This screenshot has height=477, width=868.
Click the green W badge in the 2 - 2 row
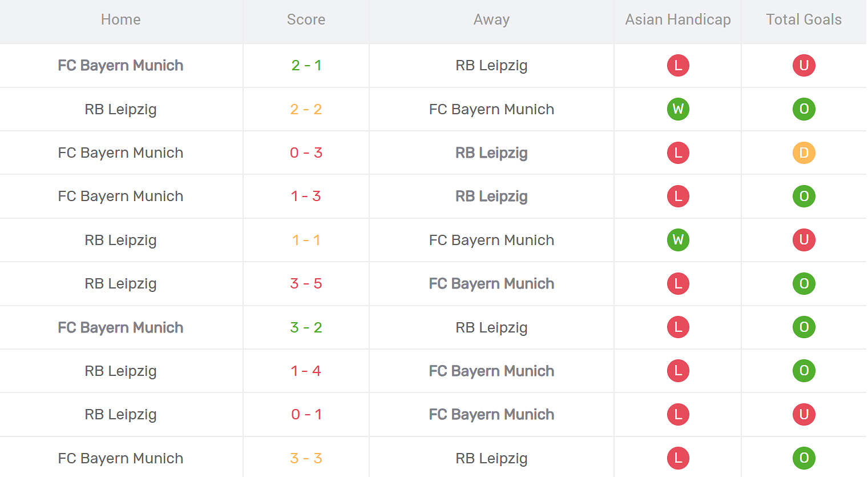pos(678,109)
